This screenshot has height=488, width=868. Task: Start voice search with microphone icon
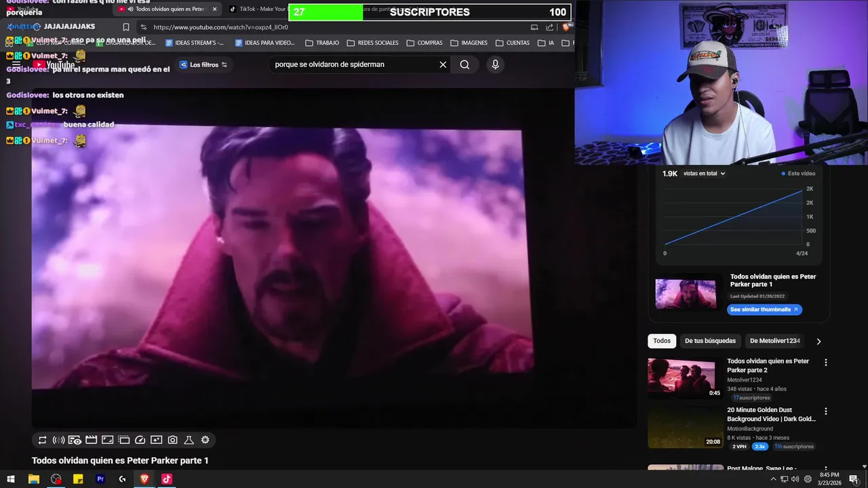pyautogui.click(x=495, y=64)
